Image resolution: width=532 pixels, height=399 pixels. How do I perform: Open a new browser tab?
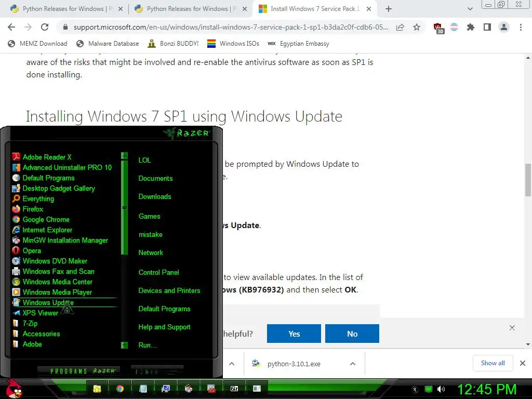pyautogui.click(x=389, y=9)
